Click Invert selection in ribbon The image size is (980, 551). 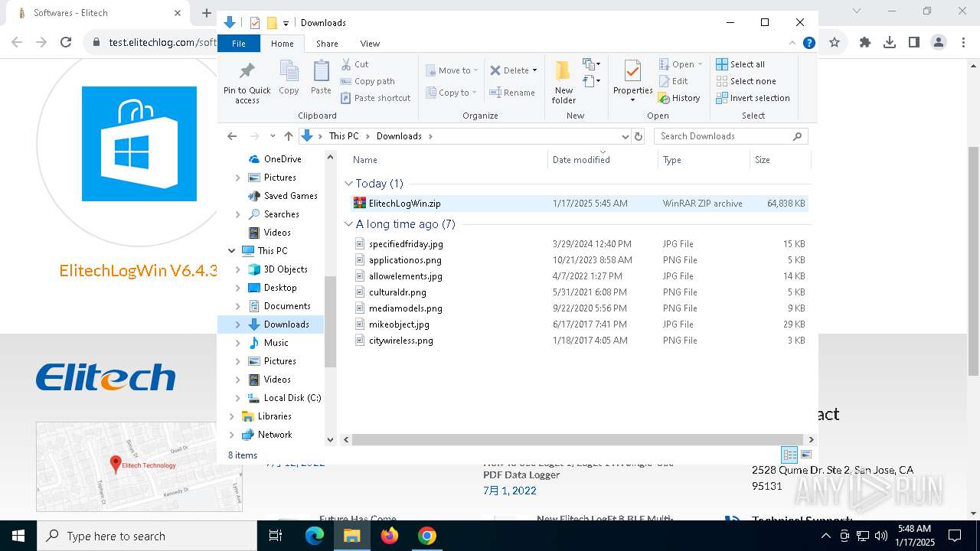pyautogui.click(x=753, y=98)
